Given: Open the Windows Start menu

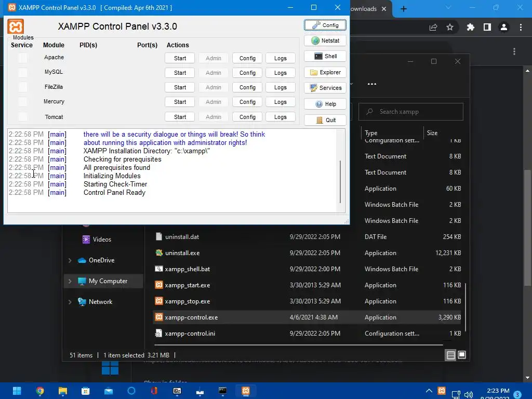Looking at the screenshot, I should click(x=17, y=391).
